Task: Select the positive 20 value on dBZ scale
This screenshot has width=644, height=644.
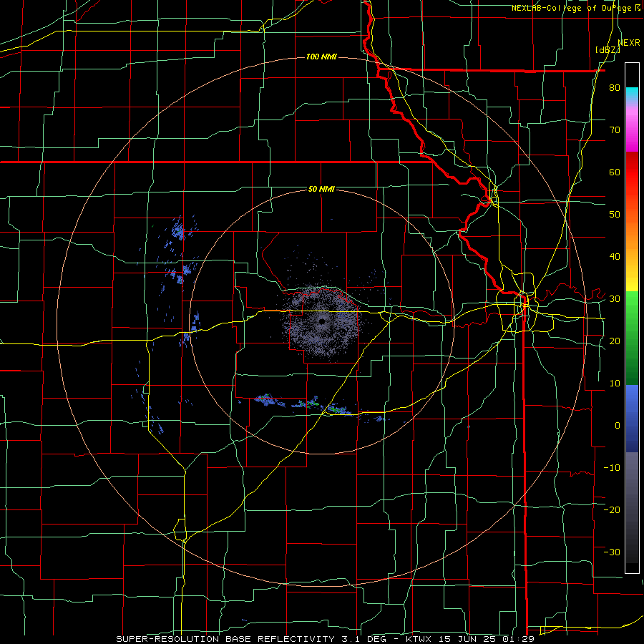Action: (x=615, y=341)
